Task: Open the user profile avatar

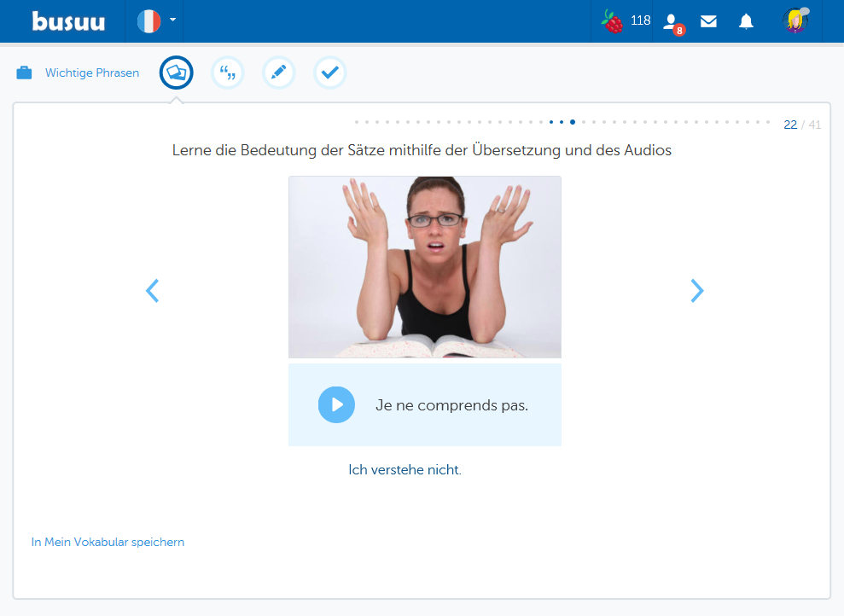Action: 795,20
